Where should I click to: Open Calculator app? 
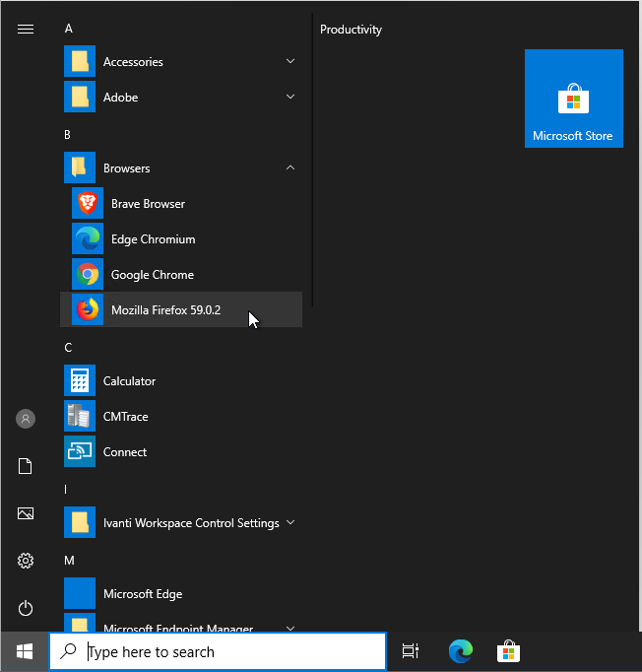(x=181, y=380)
